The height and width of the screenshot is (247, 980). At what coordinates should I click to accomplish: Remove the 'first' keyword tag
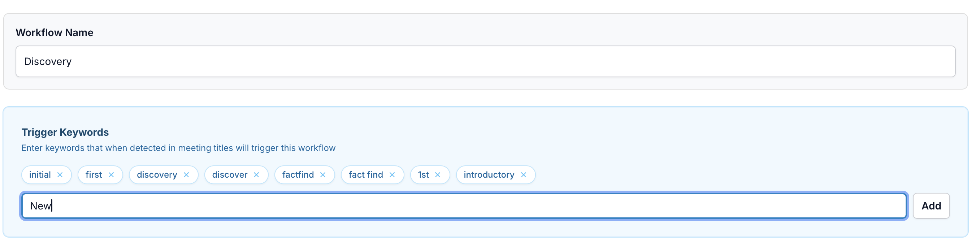pos(111,175)
